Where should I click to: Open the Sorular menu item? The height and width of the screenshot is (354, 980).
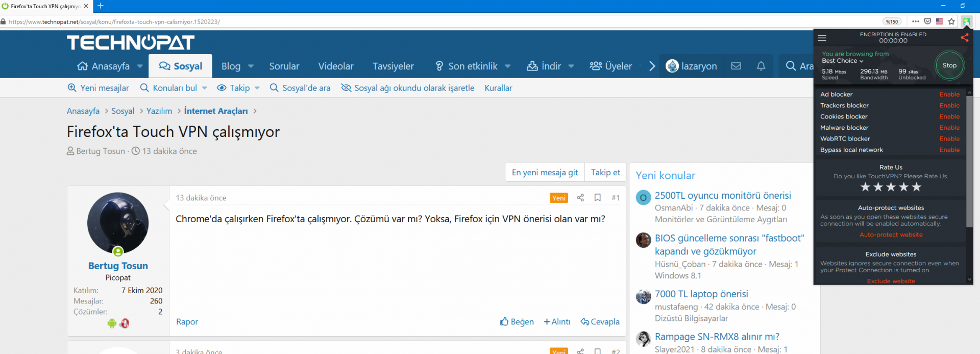tap(284, 66)
